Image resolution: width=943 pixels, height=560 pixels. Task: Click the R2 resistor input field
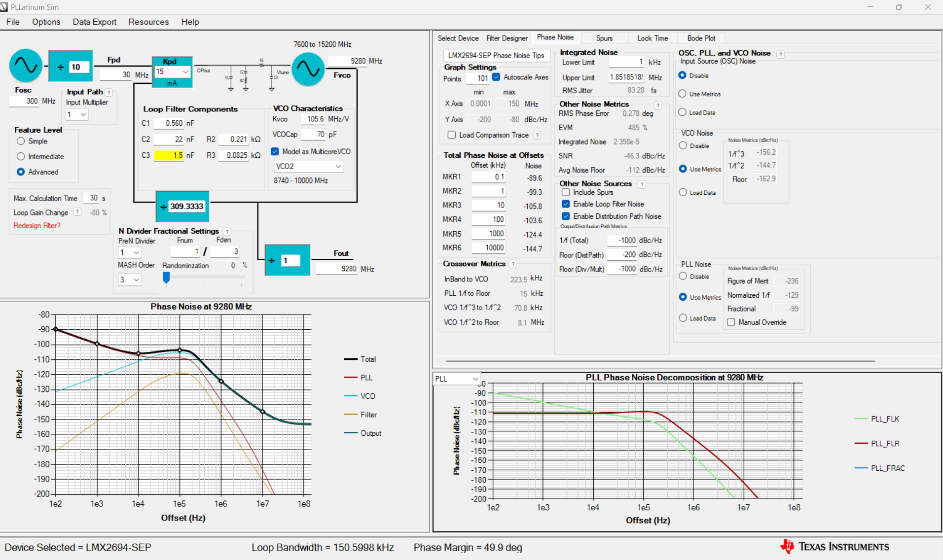(x=233, y=139)
